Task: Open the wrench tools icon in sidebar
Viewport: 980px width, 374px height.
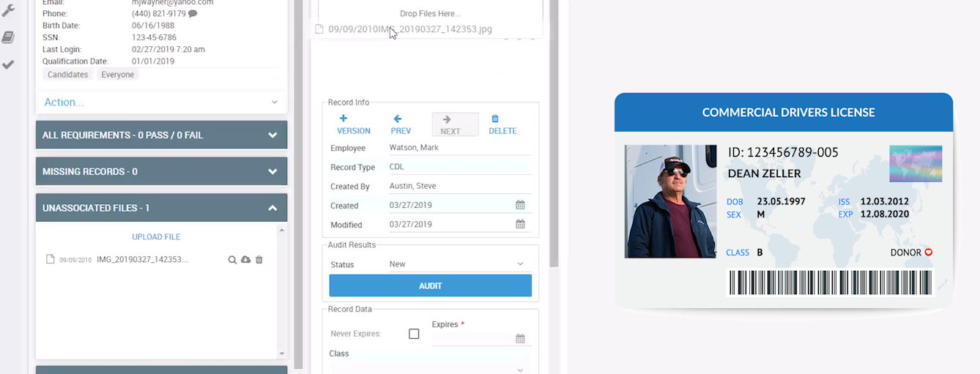Action: point(8,10)
